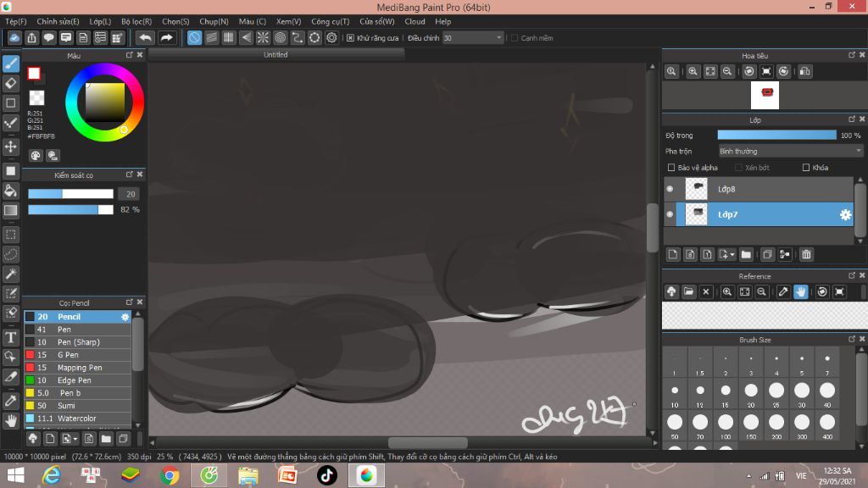Screen dimensions: 868x488
Task: Open the Lớp(L) menu
Action: (x=100, y=21)
